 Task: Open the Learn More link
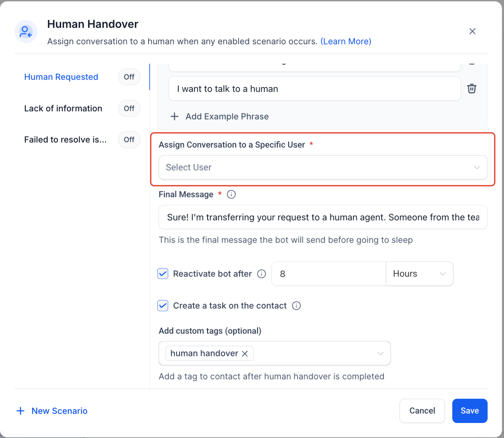(346, 42)
